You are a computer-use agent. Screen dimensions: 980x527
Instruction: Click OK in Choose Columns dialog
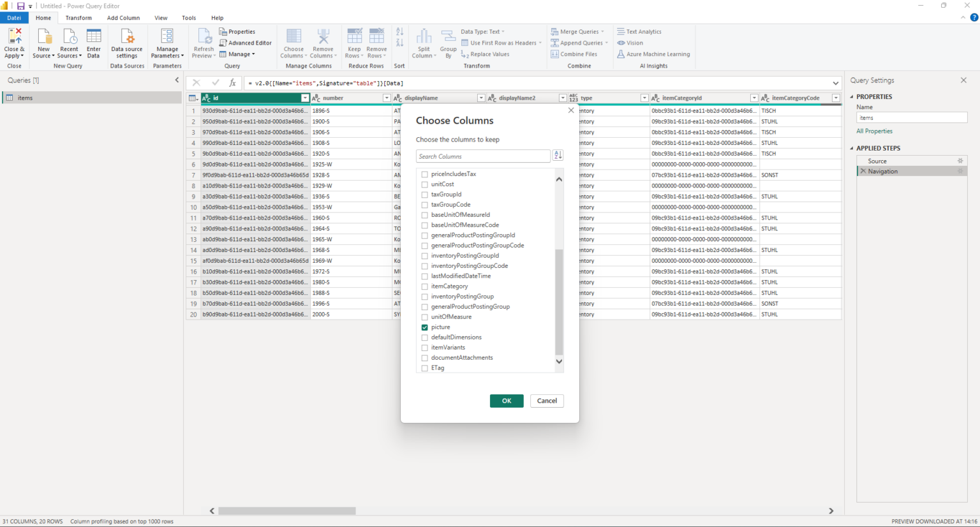coord(506,401)
